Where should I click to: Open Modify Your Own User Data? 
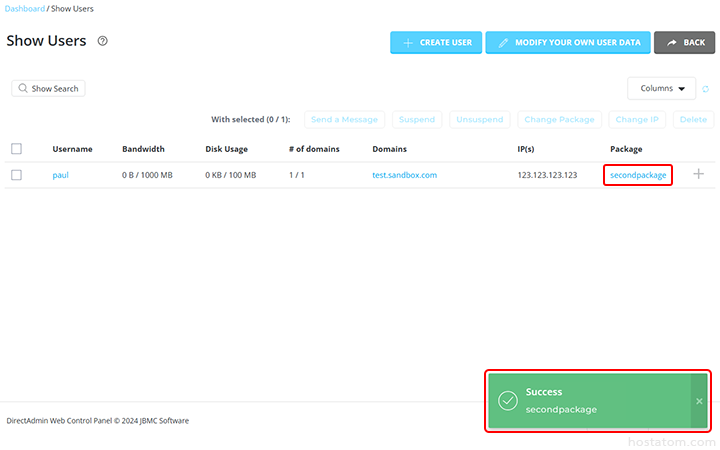[x=567, y=42]
